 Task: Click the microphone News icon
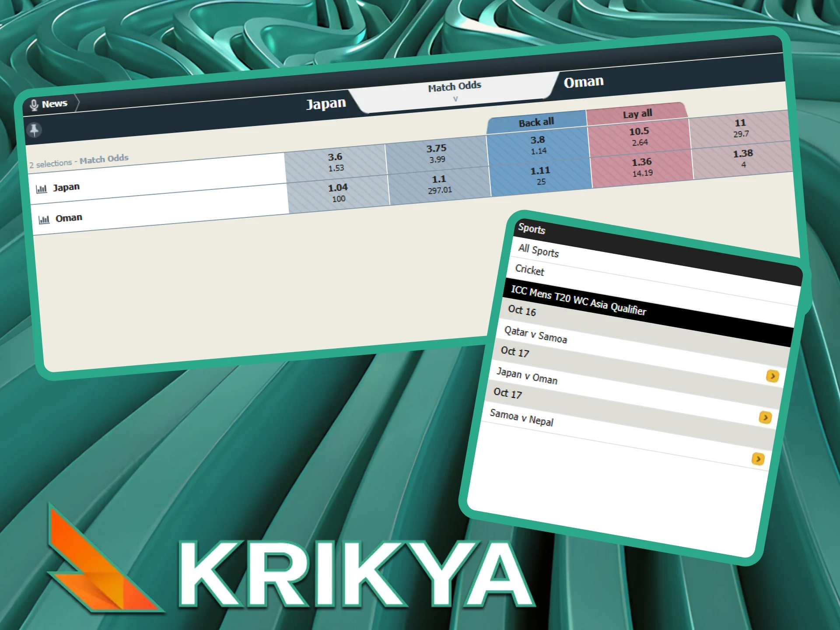(34, 105)
